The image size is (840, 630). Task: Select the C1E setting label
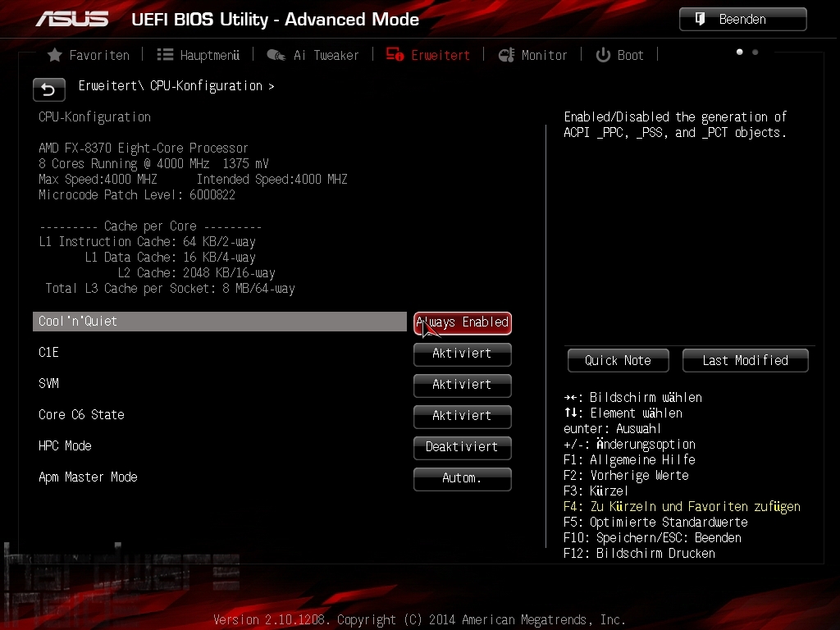(48, 353)
